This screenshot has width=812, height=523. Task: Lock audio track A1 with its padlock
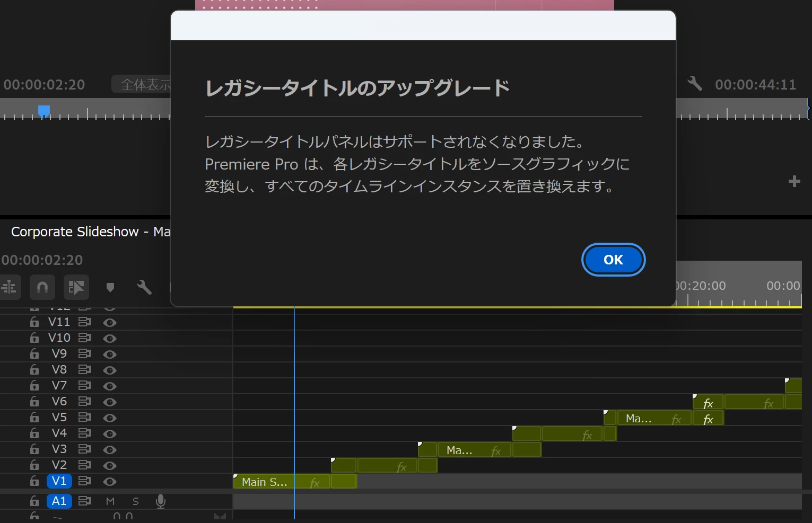(x=34, y=501)
